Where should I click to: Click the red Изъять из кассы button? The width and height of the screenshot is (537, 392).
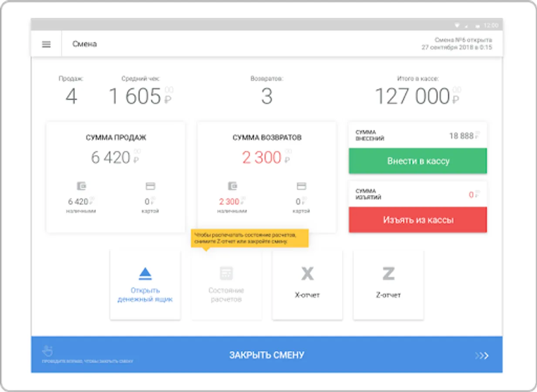418,220
